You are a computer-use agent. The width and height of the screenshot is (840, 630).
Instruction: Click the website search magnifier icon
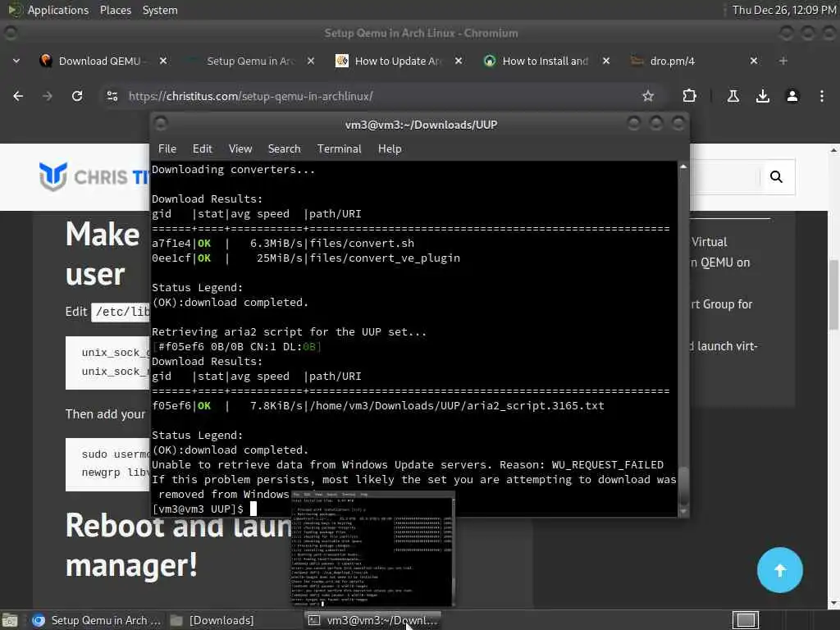click(x=776, y=177)
